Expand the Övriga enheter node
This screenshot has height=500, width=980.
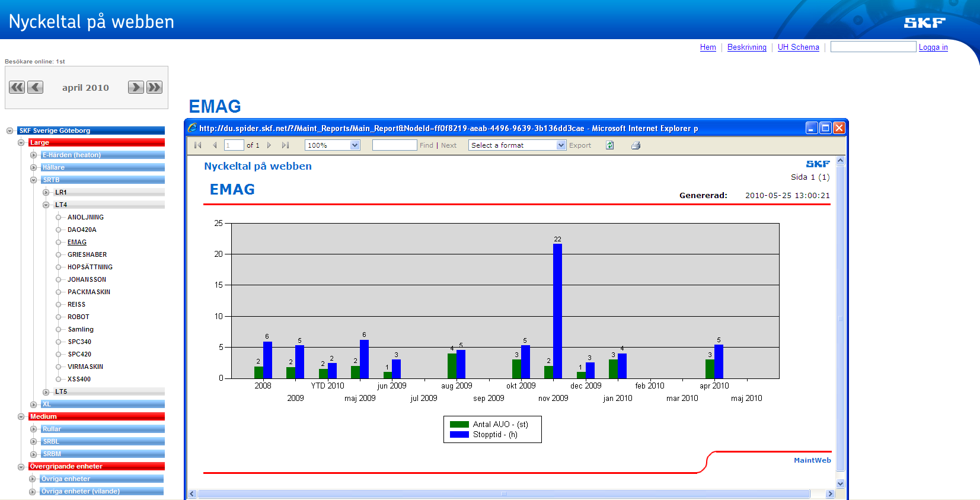(32, 479)
